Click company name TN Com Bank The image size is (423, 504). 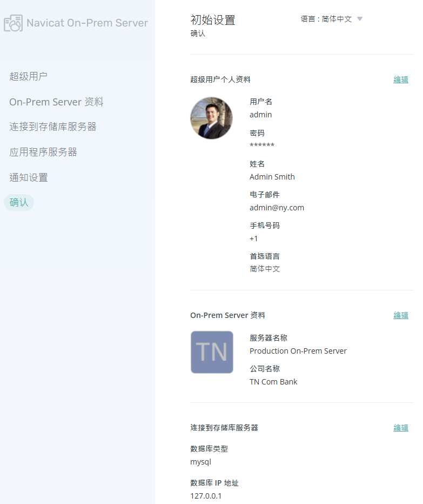pos(273,382)
